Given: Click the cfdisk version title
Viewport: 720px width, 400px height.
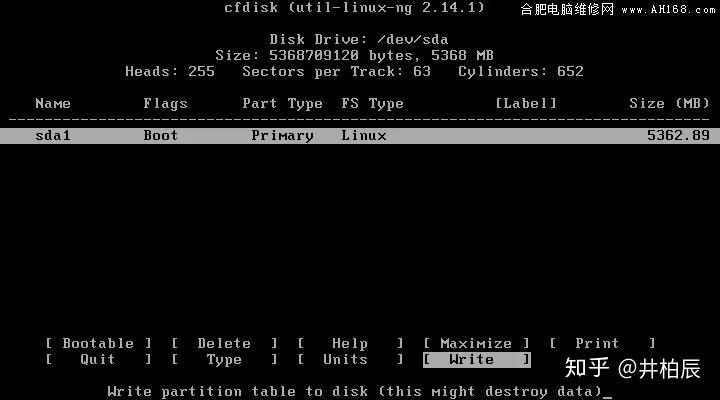Looking at the screenshot, I should (354, 7).
